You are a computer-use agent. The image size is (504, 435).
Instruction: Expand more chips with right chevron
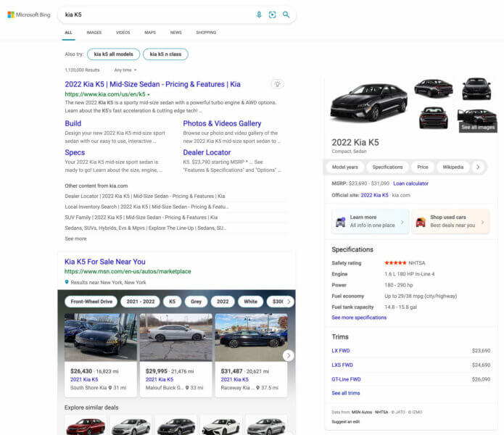(478, 167)
